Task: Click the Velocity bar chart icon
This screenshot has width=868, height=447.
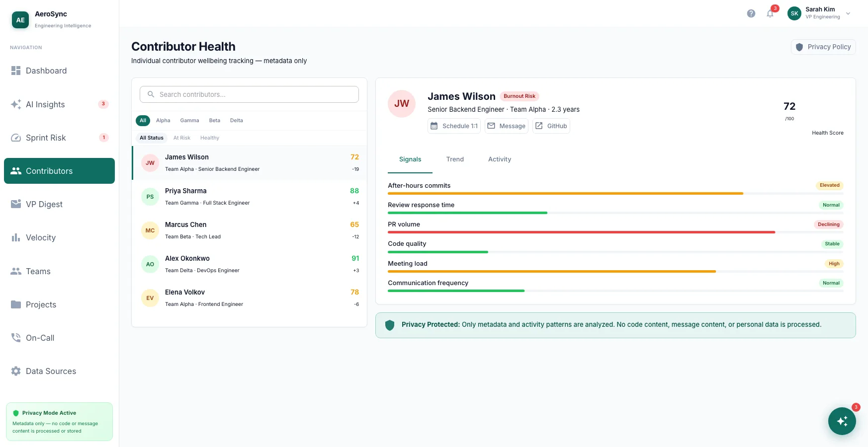Action: click(x=16, y=237)
